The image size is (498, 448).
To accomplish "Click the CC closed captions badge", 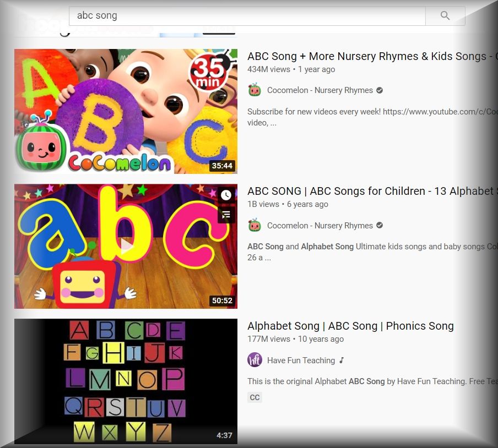I will 255,397.
